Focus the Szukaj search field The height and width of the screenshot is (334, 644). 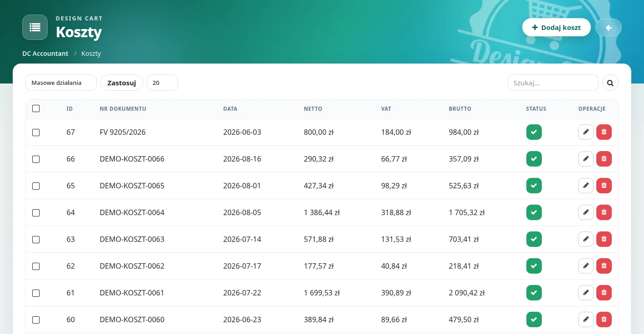[x=553, y=83]
